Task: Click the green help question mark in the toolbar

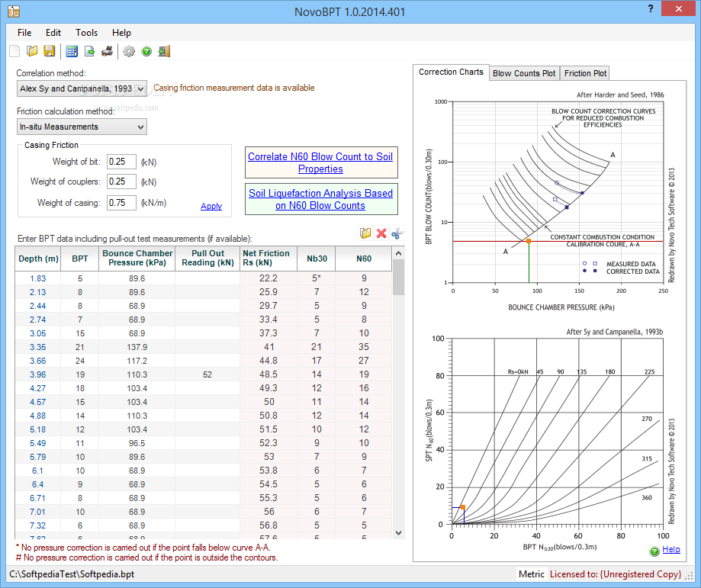Action: coord(146,51)
